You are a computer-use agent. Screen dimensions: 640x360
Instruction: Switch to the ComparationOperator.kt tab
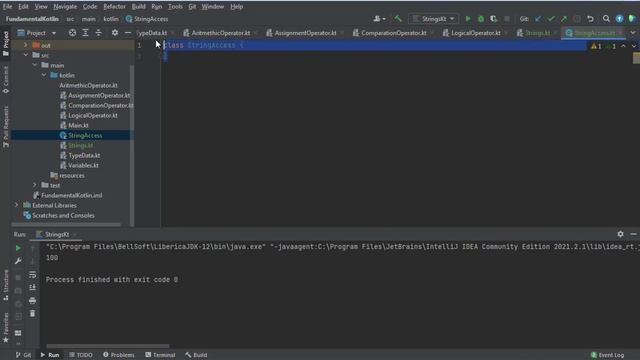click(x=393, y=33)
